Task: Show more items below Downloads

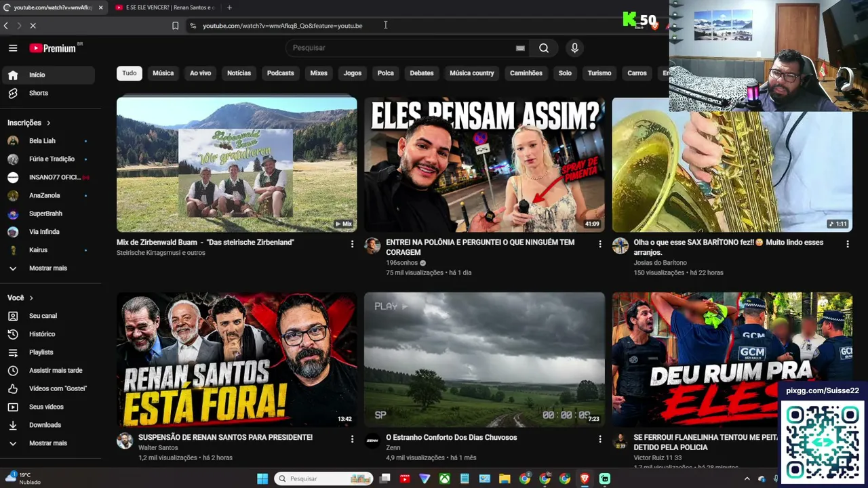Action: (x=47, y=443)
